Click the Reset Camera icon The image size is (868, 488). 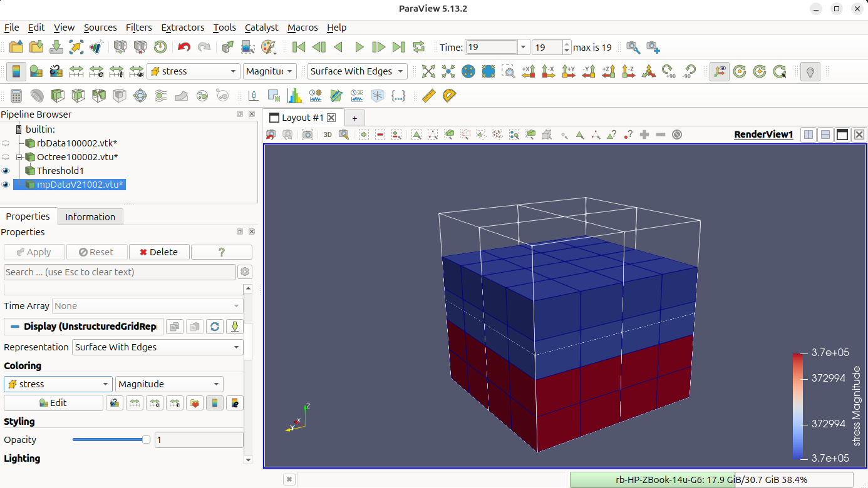(428, 71)
